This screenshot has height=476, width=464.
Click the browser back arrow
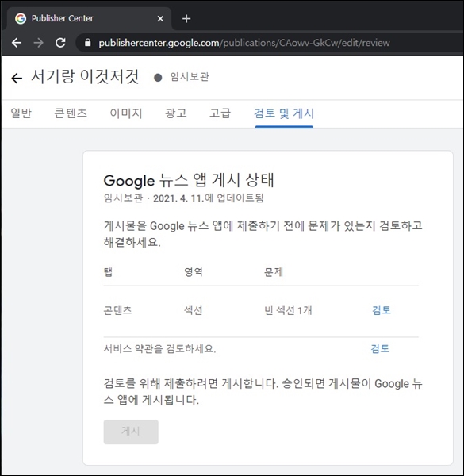tap(17, 43)
